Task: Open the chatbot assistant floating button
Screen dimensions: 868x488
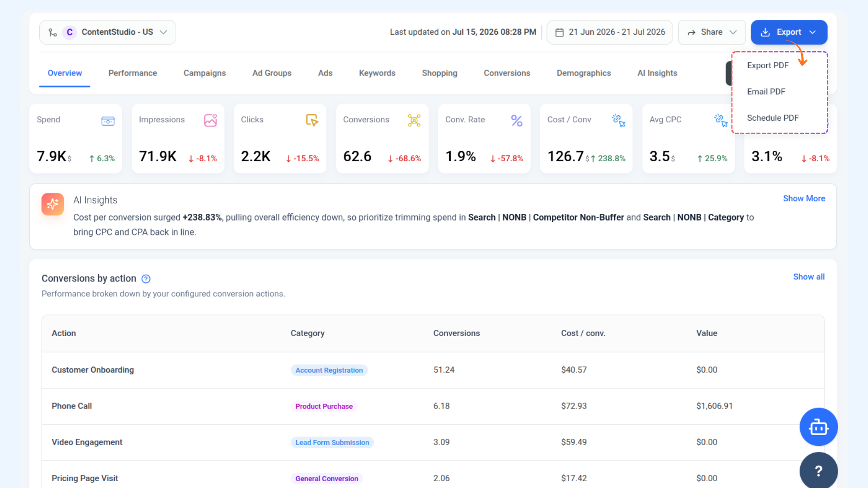Action: [818, 427]
